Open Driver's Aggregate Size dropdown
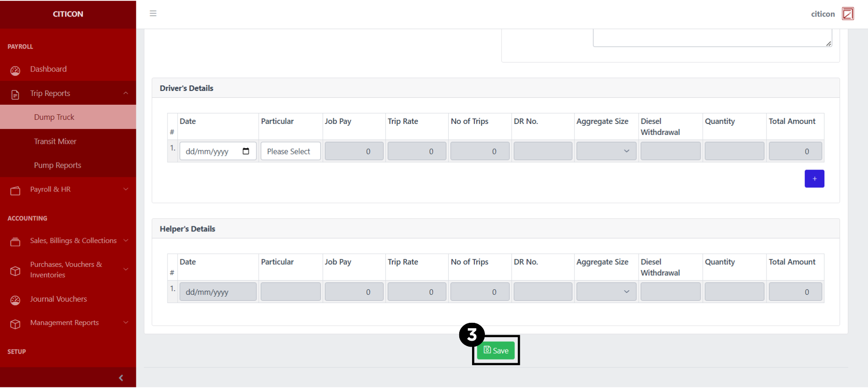The image size is (868, 388). coord(606,151)
